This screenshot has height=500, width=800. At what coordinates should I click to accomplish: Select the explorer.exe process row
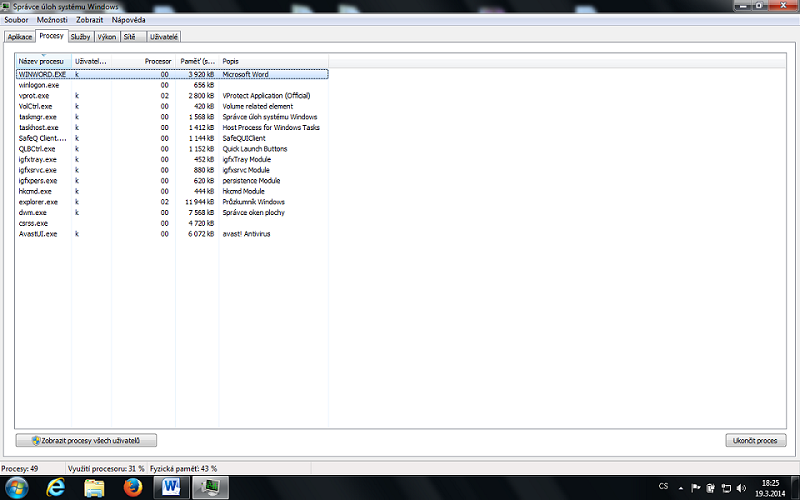(x=38, y=202)
